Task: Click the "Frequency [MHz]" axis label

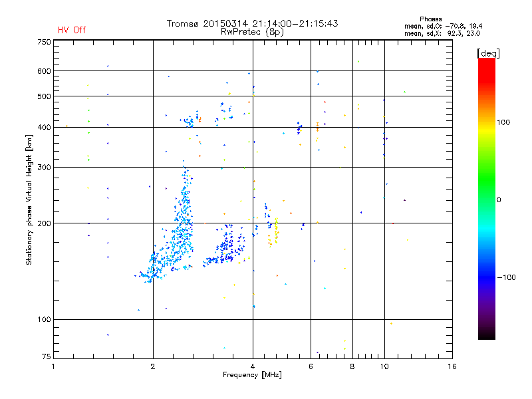Action: point(252,375)
